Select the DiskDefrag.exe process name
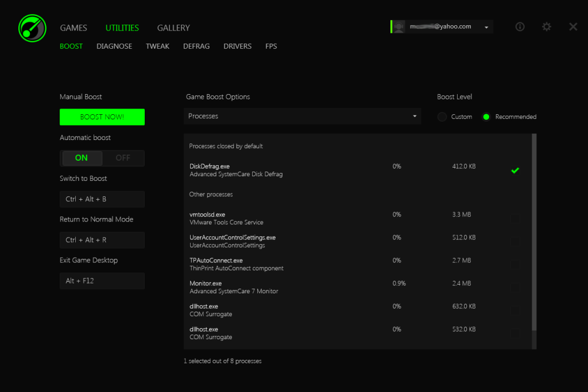The width and height of the screenshot is (588, 392). (x=210, y=166)
